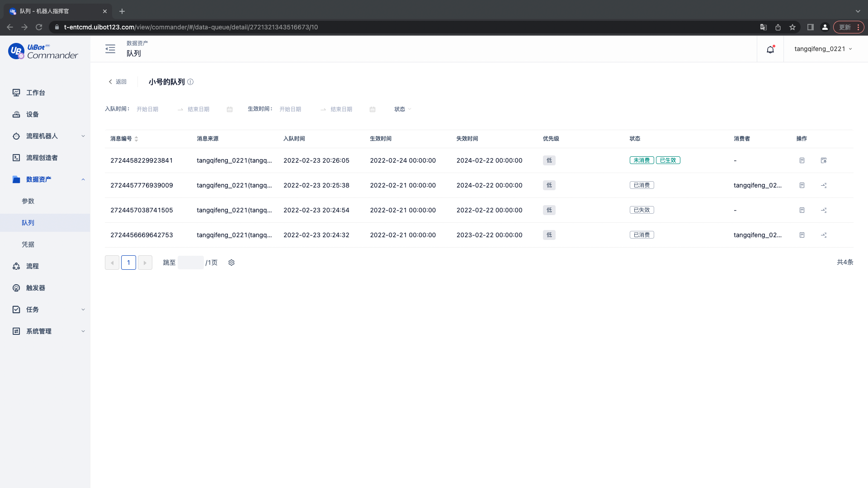This screenshot has height=488, width=868.
Task: Open browser share icon
Action: (778, 27)
